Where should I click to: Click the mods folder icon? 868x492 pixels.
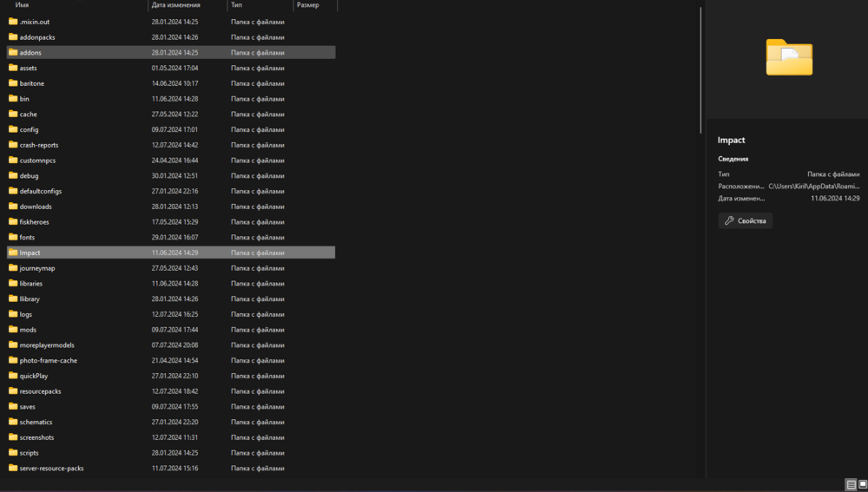(13, 329)
